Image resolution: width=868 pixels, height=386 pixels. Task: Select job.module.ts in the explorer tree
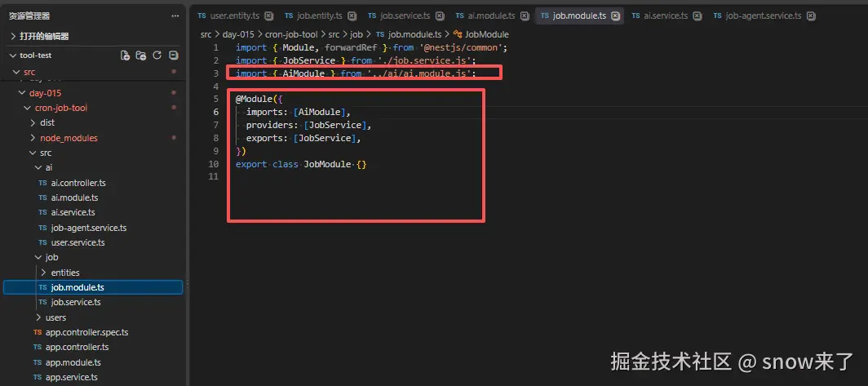93,287
